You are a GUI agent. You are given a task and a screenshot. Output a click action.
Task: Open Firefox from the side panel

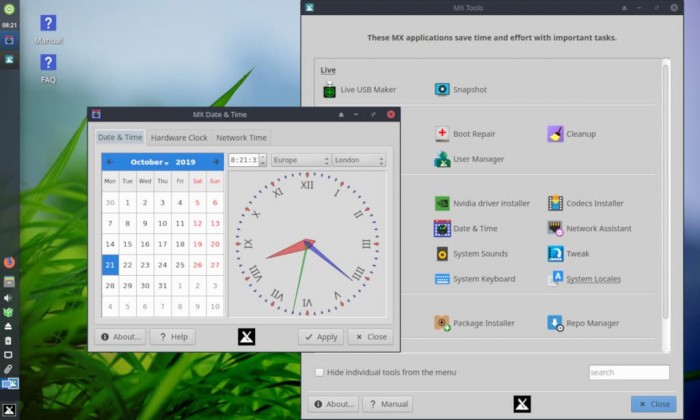9,262
